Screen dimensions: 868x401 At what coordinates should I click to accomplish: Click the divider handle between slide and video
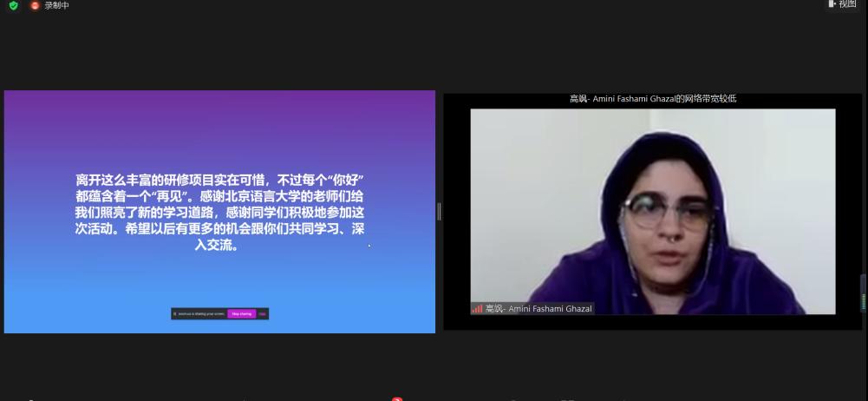pos(439,211)
